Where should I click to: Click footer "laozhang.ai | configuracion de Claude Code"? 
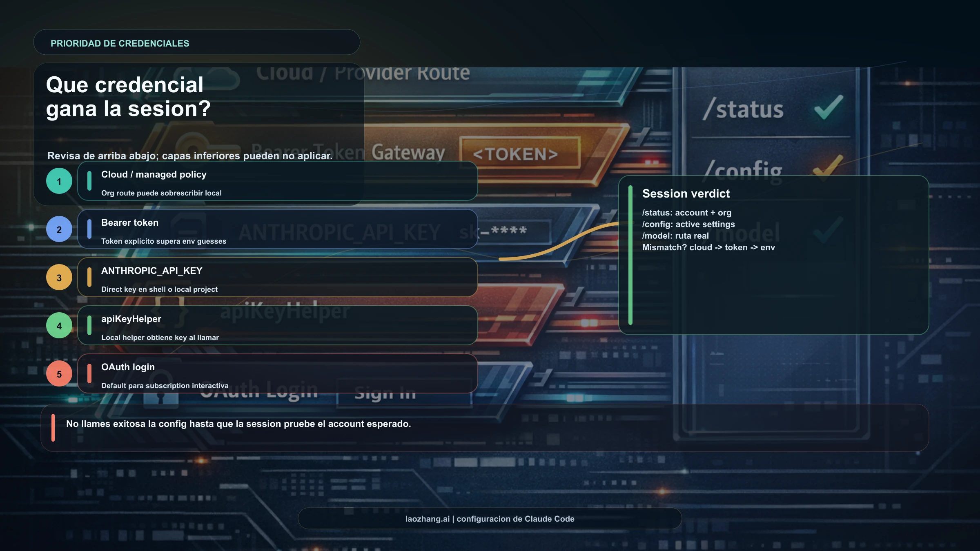coord(490,519)
